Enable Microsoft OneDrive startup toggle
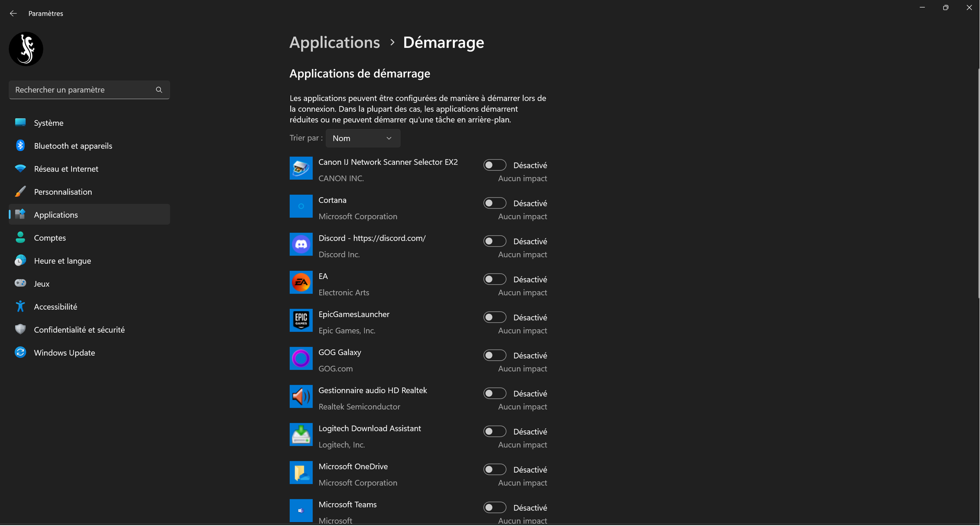980x526 pixels. (495, 470)
